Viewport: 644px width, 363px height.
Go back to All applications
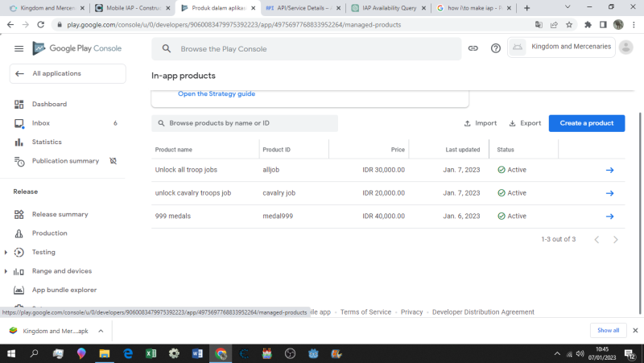[x=68, y=73]
